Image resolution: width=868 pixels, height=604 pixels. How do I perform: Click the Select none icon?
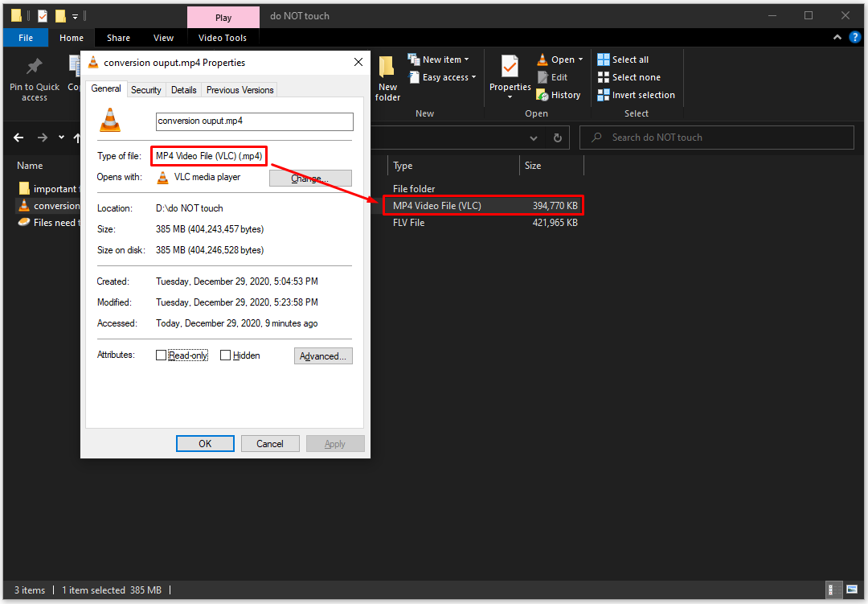604,77
